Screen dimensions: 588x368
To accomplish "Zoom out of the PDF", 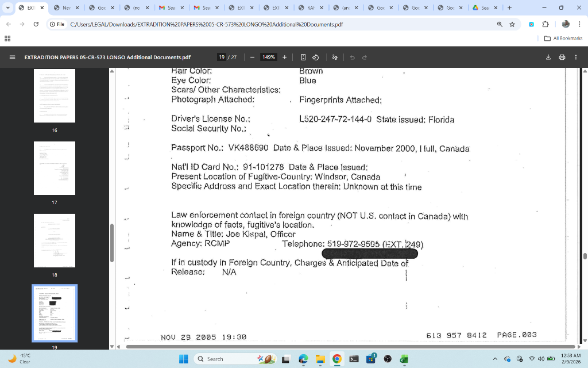I will click(252, 57).
